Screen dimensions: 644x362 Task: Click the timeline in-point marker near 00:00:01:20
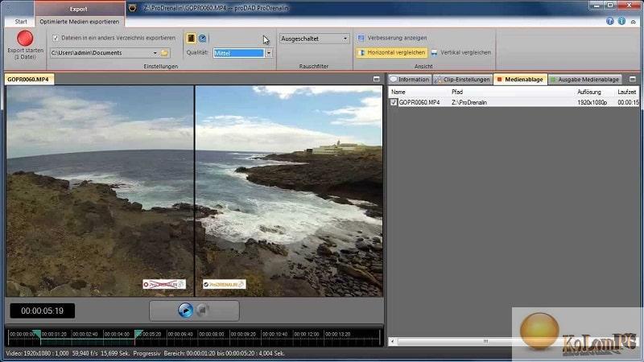click(37, 333)
